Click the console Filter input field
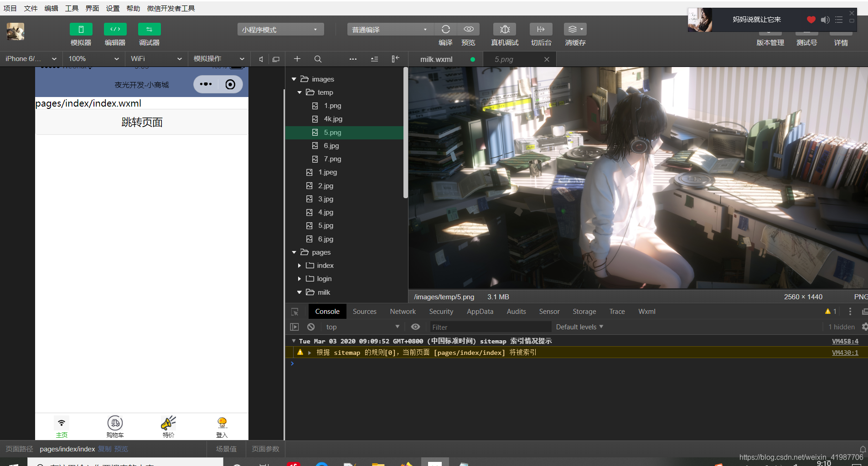The width and height of the screenshot is (868, 466). (490, 327)
